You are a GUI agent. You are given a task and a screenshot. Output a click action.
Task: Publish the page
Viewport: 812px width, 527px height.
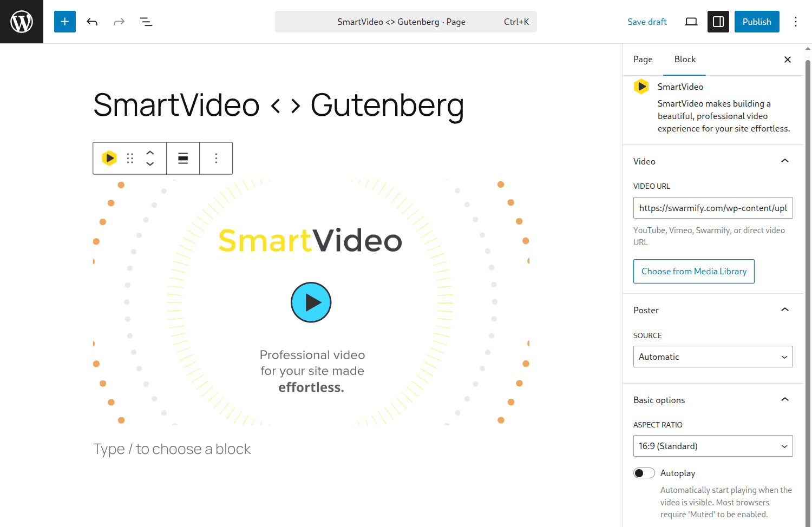[x=756, y=22]
